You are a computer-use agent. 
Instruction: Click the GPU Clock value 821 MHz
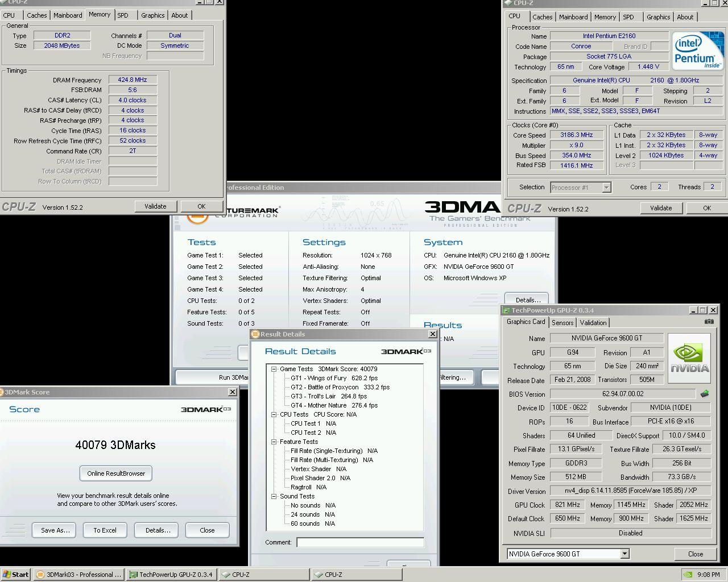[x=567, y=505]
